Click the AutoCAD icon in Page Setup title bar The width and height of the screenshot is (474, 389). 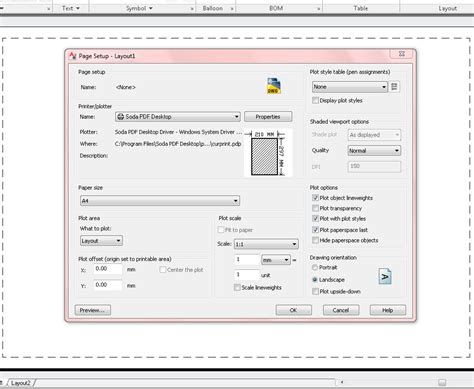(x=72, y=56)
